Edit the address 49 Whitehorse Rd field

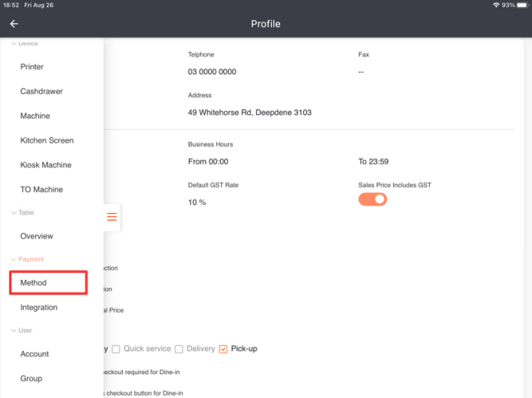tap(249, 113)
